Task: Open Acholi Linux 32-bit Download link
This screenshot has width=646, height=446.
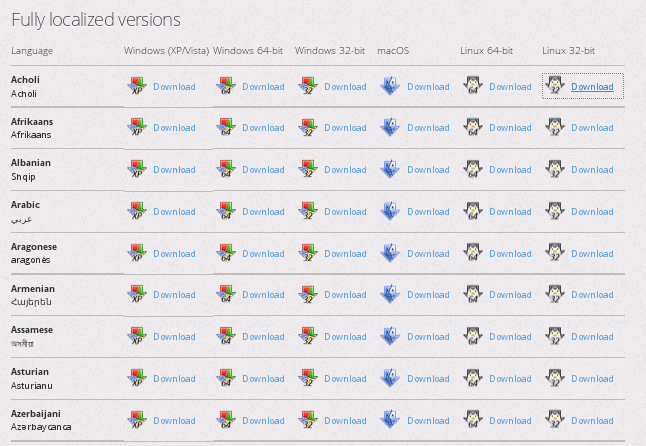Action: point(592,87)
